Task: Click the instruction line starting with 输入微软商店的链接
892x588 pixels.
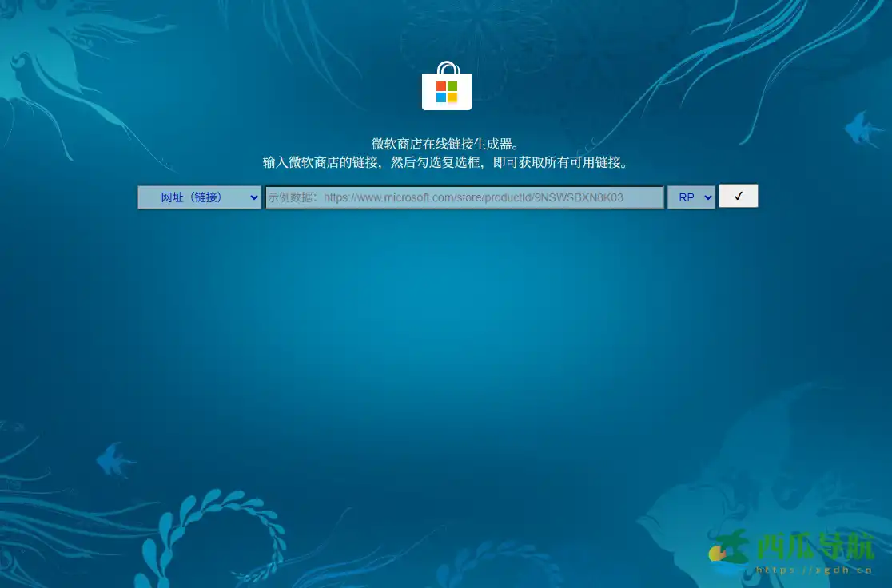Action: click(445, 162)
